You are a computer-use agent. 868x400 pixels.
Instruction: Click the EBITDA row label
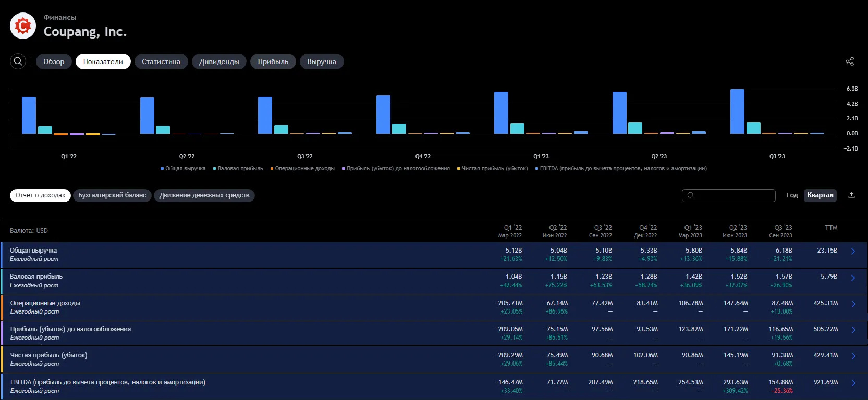pos(108,382)
